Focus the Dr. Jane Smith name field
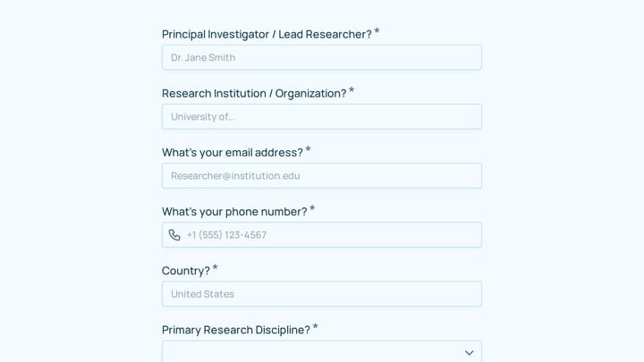Screen dimensions: 644x362 point(322,57)
